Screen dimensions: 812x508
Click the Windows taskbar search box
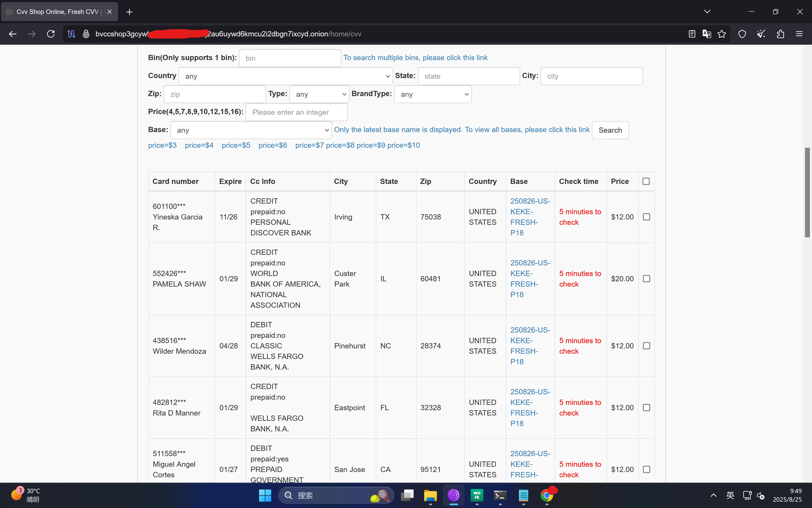tap(336, 495)
